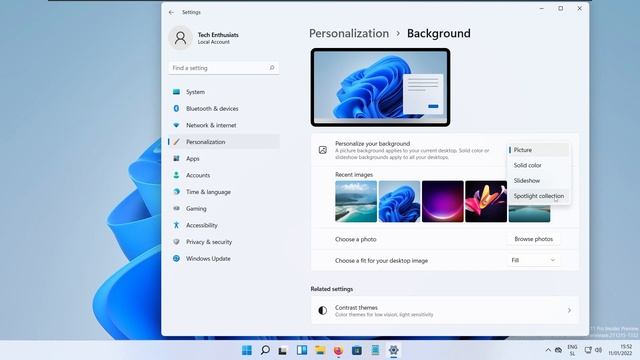640x360 pixels.
Task: Show hidden system tray icons
Action: (x=548, y=350)
